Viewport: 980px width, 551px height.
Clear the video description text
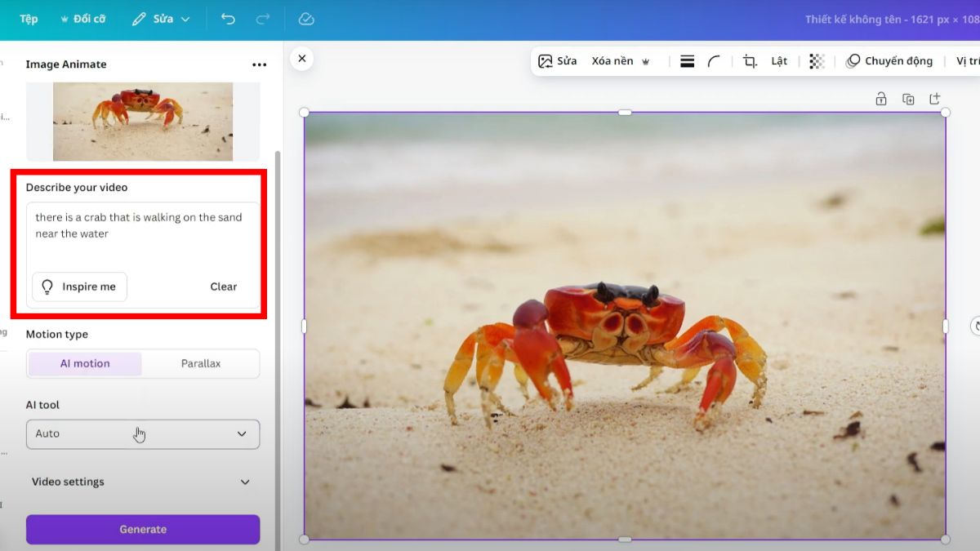pos(223,287)
